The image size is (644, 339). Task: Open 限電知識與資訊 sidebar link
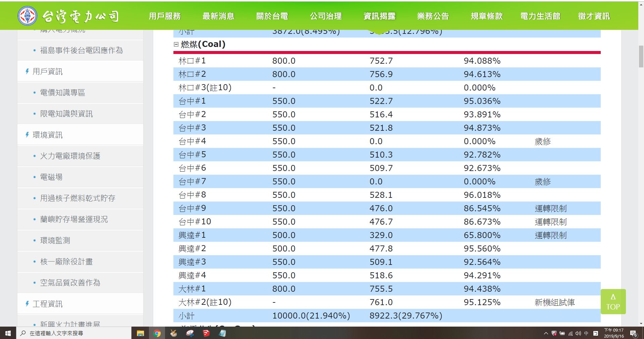coord(66,114)
